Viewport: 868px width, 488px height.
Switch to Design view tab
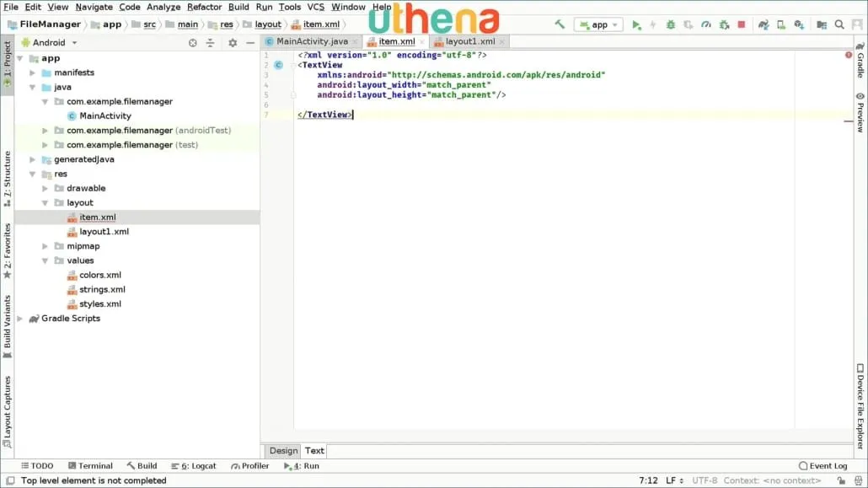click(x=283, y=451)
